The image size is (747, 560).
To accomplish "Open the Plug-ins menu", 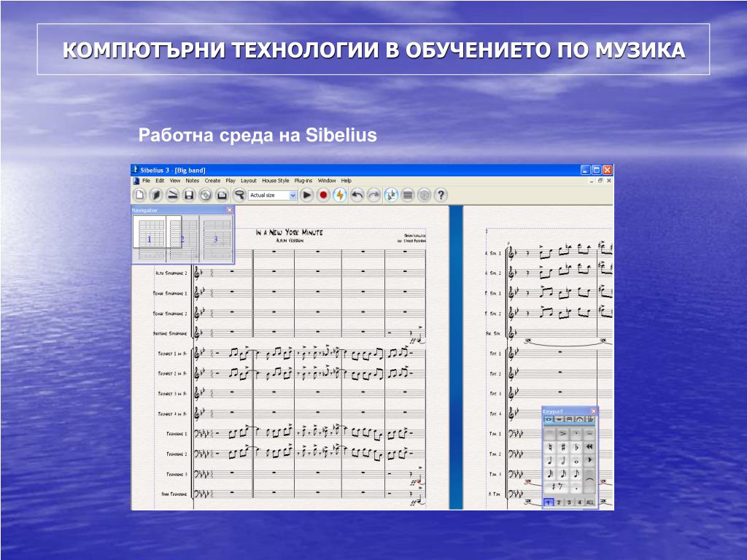I will click(x=303, y=181).
